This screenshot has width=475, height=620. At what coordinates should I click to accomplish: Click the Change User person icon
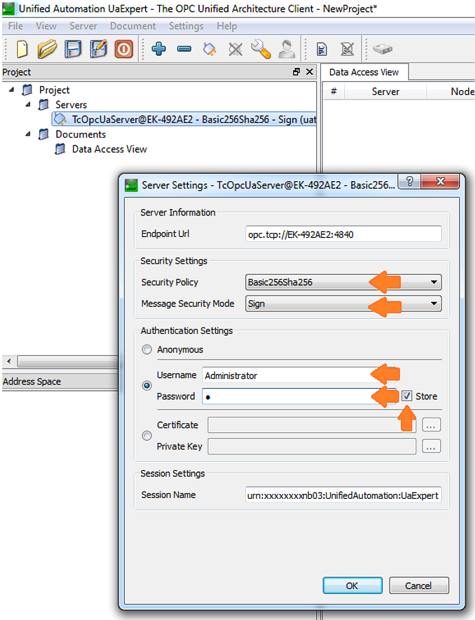pos(286,49)
